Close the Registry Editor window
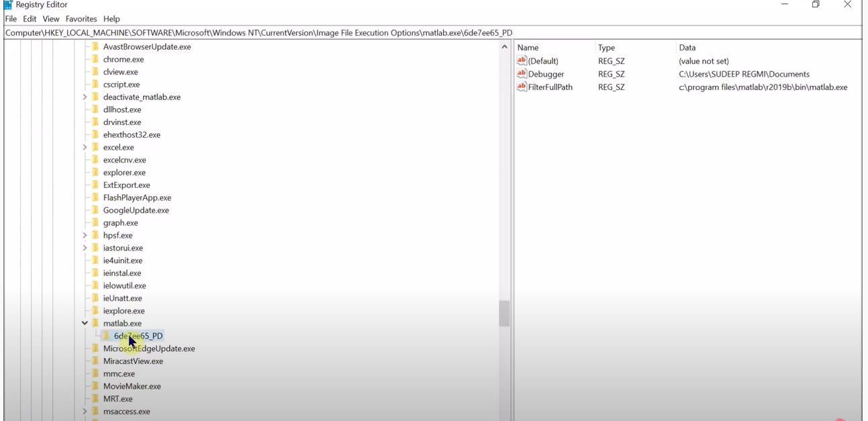Image resolution: width=868 pixels, height=421 pixels. coord(847,5)
